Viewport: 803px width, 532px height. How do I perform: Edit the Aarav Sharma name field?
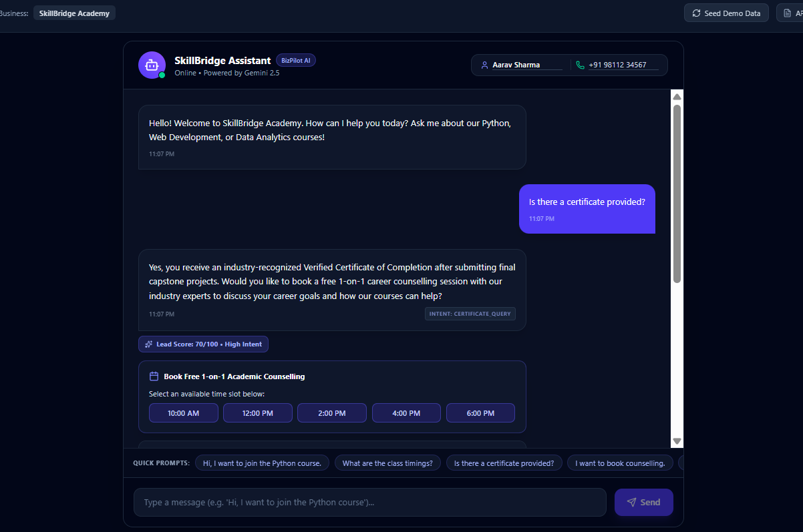coord(527,65)
